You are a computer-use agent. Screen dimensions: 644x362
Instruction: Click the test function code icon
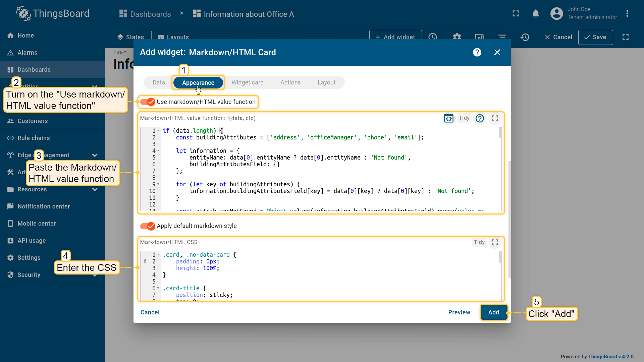coord(448,118)
